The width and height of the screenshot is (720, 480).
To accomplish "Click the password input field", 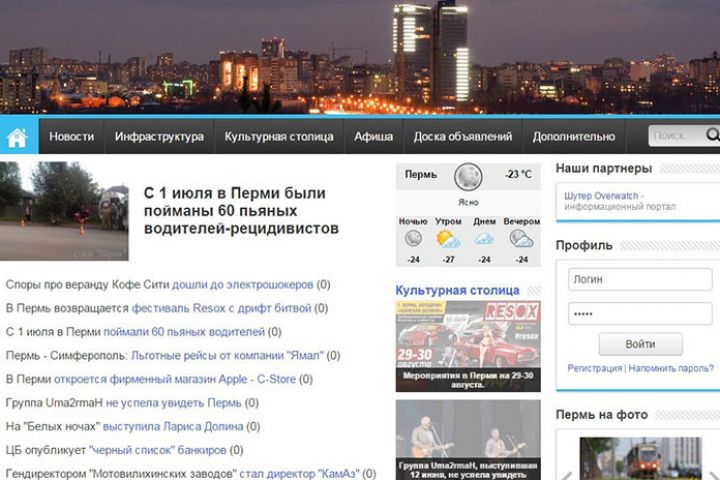I will tap(640, 314).
